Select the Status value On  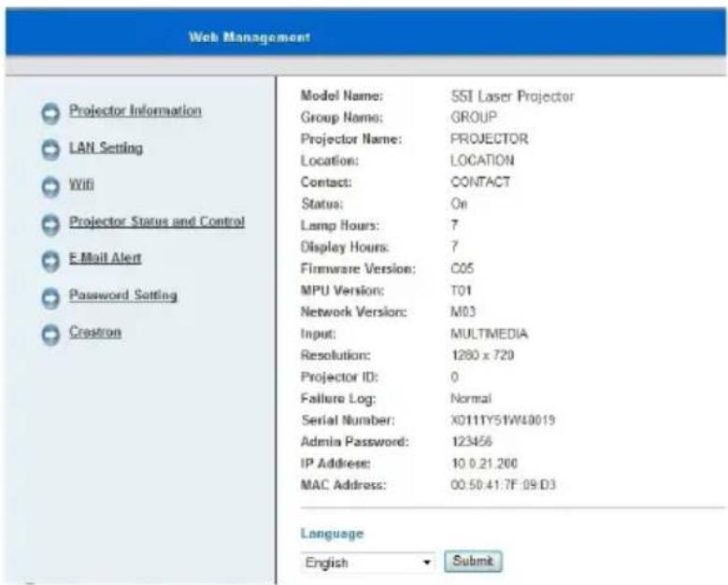tap(459, 204)
